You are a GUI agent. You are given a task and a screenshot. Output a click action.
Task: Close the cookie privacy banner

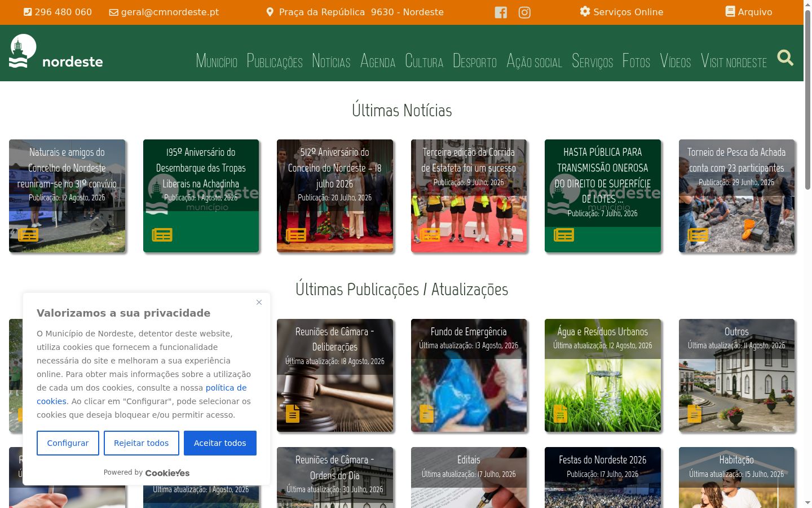tap(259, 303)
